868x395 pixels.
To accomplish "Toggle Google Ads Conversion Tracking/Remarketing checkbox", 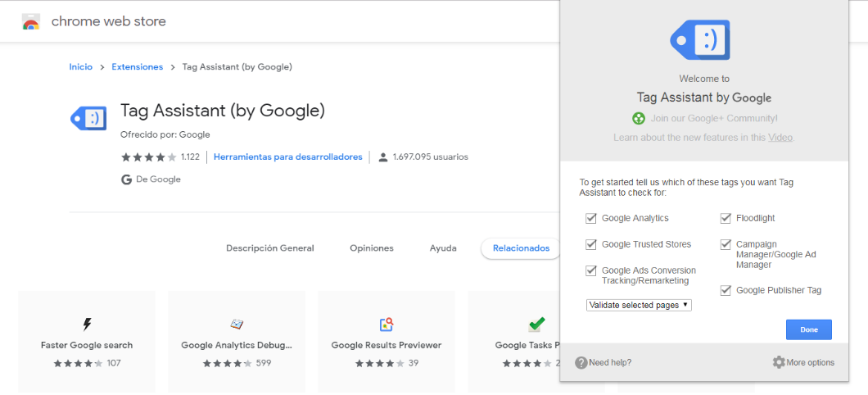I will click(x=590, y=270).
